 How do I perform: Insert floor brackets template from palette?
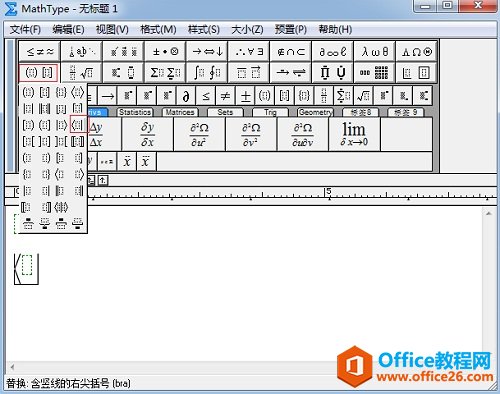(61, 109)
